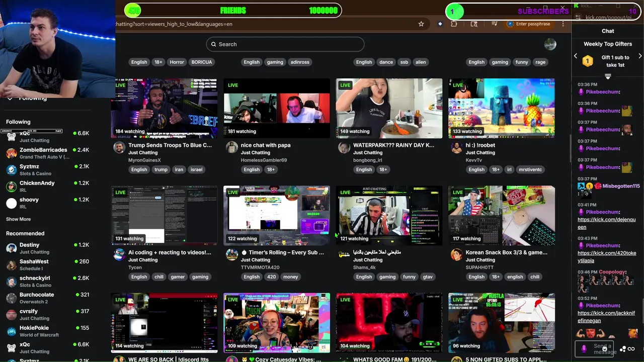Click the magnifier icon in Search box

[x=214, y=44]
